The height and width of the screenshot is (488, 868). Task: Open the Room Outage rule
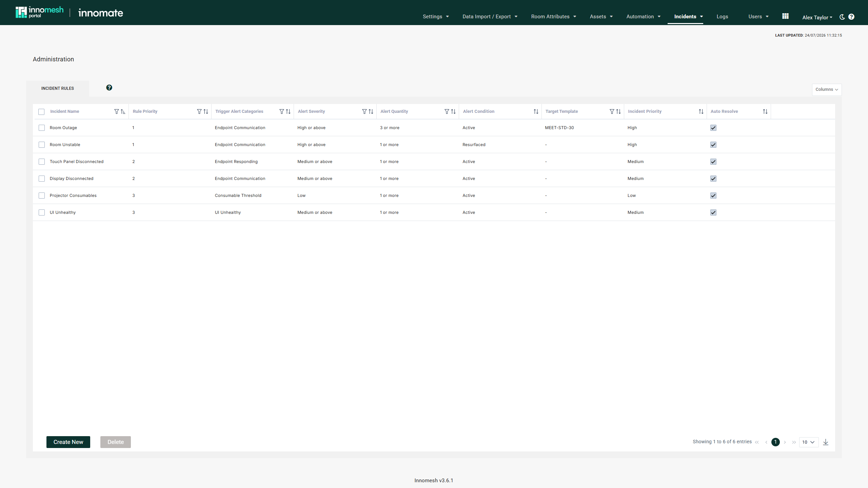[63, 128]
